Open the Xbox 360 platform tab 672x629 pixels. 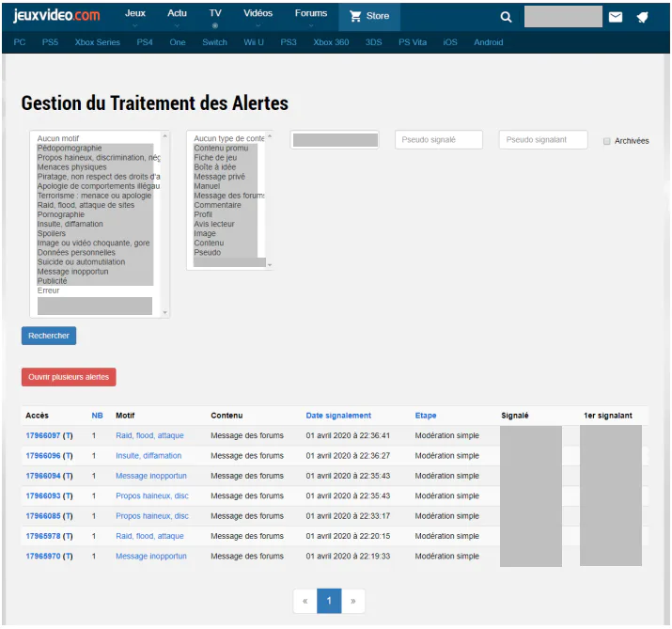[331, 42]
